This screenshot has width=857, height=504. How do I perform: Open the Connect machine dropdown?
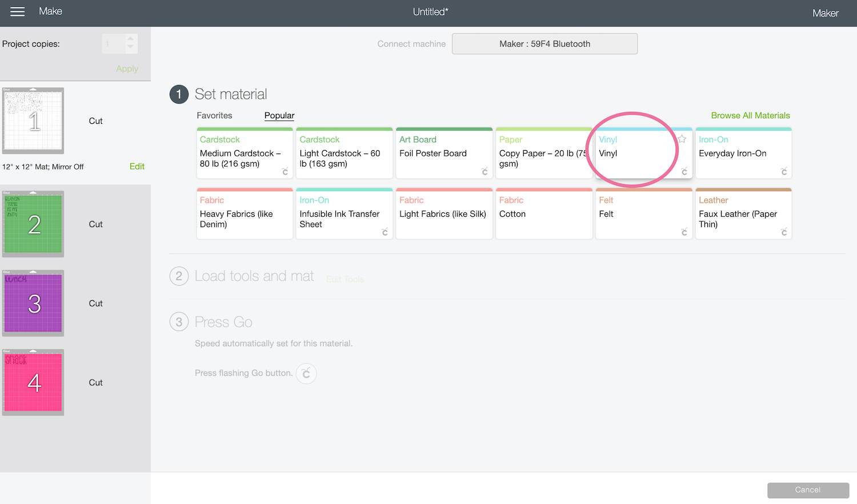click(x=544, y=44)
